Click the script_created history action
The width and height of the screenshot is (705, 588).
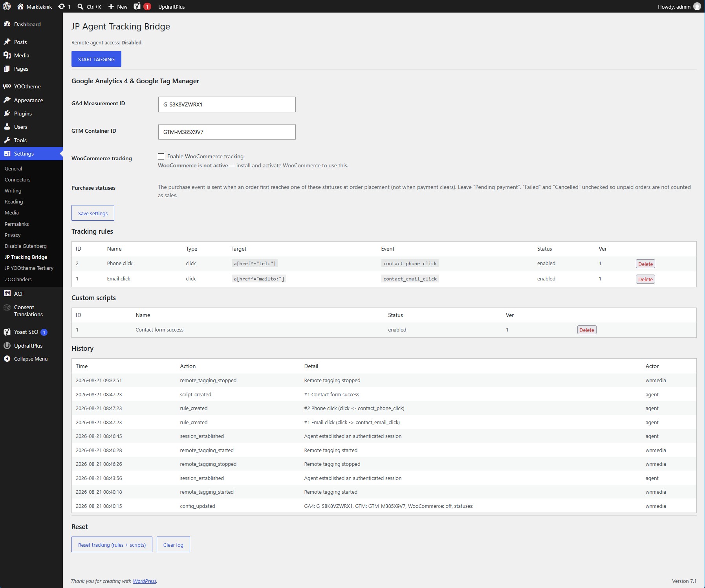click(196, 394)
